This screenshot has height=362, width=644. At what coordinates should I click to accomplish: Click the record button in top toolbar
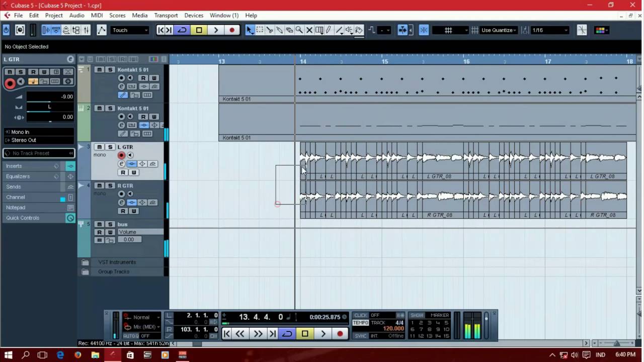pos(232,30)
